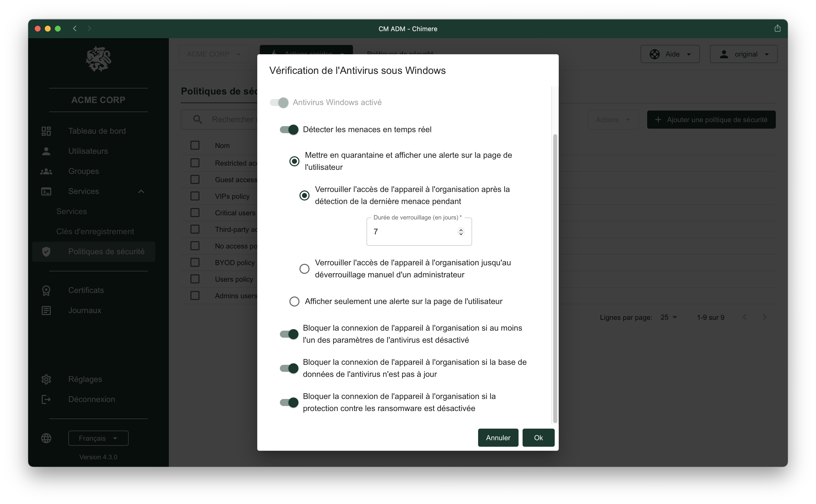
Task: Click the Politiques de sécurité shield icon
Action: tap(46, 252)
